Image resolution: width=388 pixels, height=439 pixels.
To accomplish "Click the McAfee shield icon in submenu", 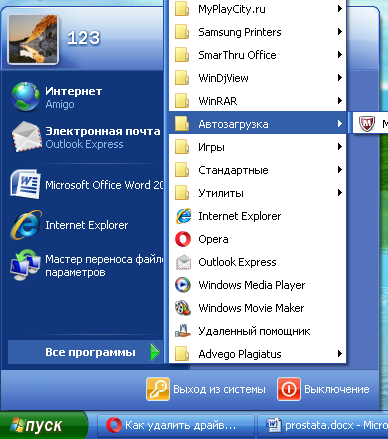I will click(x=367, y=124).
